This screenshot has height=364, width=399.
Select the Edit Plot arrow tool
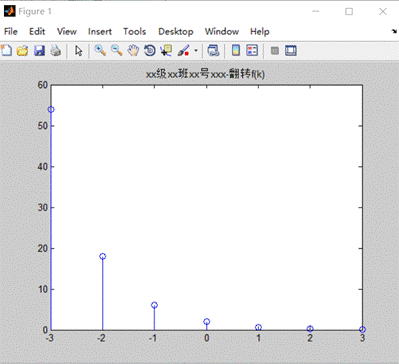(78, 51)
